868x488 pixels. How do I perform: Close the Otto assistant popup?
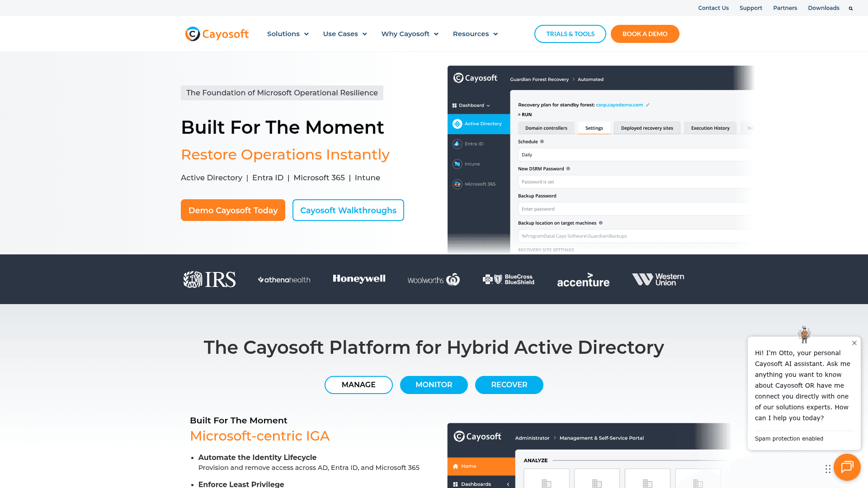coord(854,343)
